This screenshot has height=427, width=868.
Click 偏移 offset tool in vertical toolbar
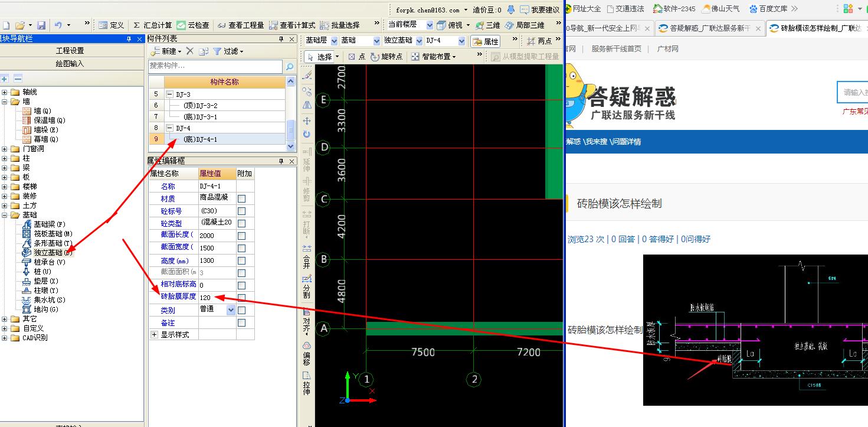pos(307,353)
